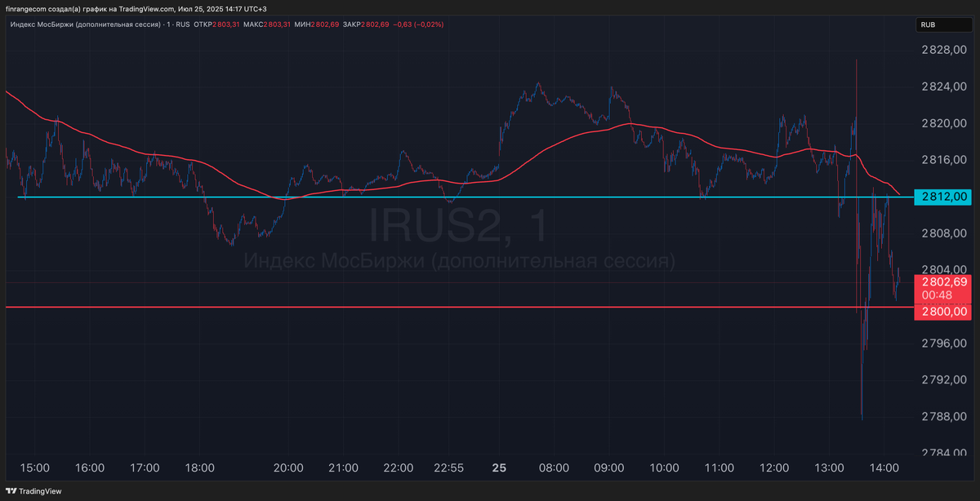
Task: Click the −0,63 (−0,02%) change value
Action: [x=419, y=24]
